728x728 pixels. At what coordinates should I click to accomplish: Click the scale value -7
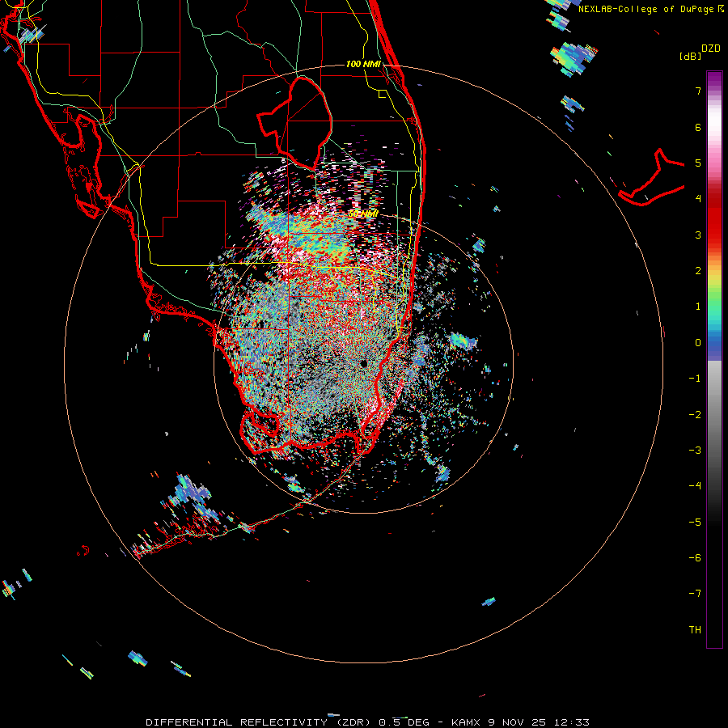click(695, 594)
